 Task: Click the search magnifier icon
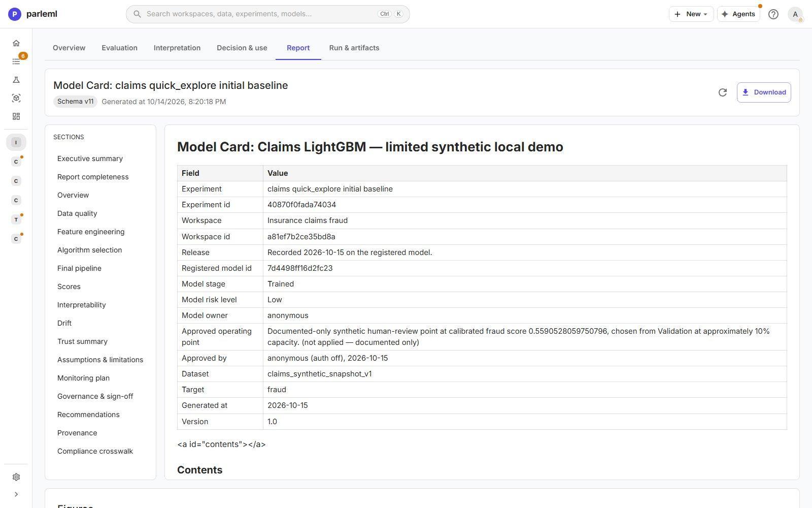click(137, 14)
